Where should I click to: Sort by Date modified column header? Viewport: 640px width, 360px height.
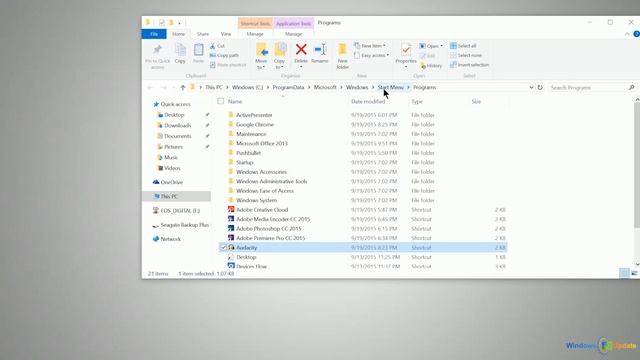368,102
